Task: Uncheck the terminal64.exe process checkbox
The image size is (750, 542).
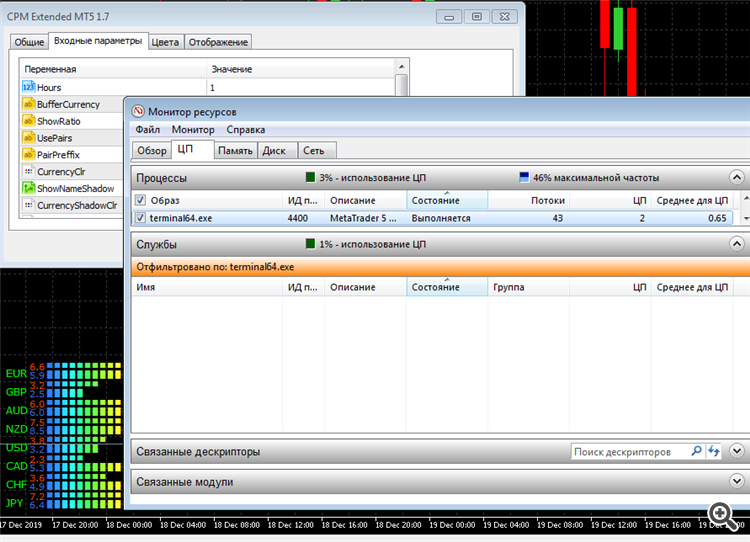Action: coord(140,218)
